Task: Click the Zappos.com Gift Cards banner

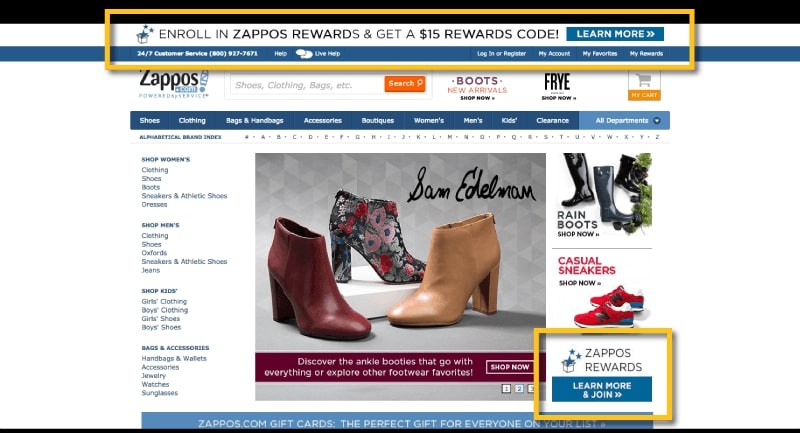Action: (x=397, y=423)
